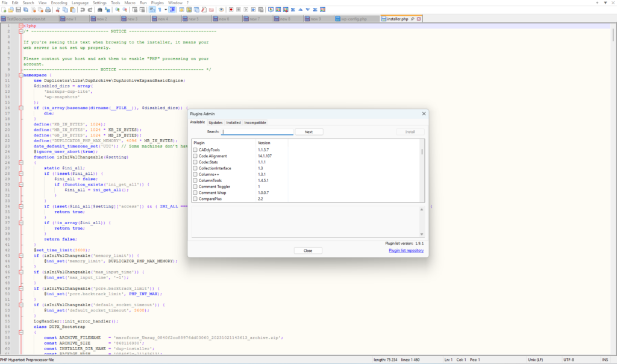Image resolution: width=617 pixels, height=364 pixels.
Task: Collapse the NOTICE comment fold marker on line 2
Action: click(21, 31)
